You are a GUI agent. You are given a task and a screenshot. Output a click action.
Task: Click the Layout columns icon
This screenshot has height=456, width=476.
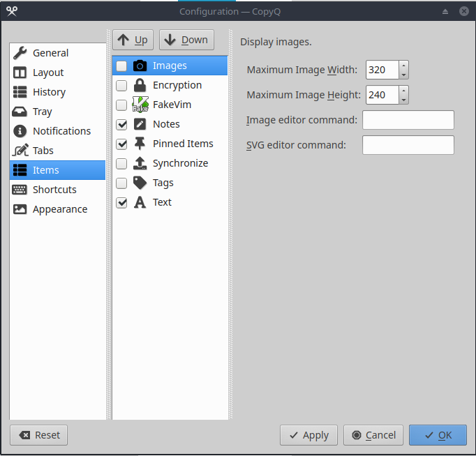point(20,73)
